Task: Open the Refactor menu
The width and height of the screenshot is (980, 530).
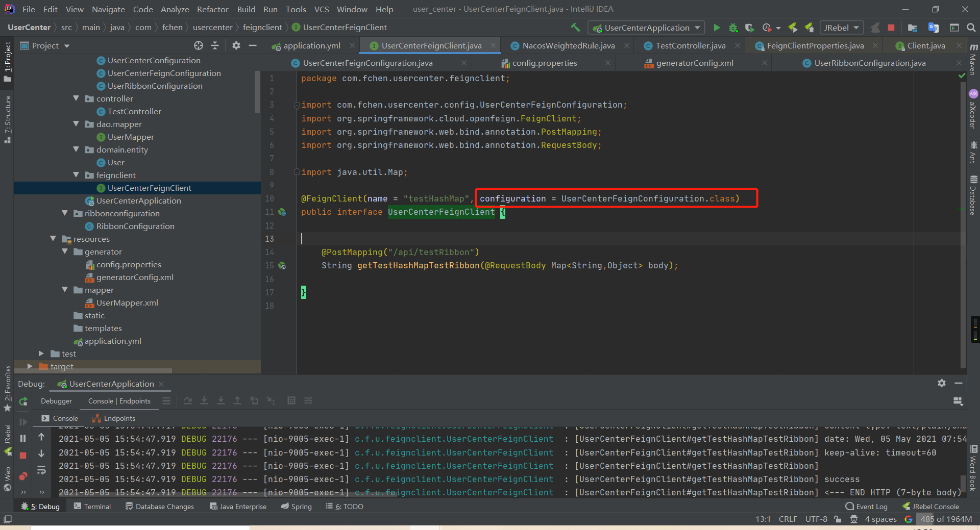Action: 212,9
